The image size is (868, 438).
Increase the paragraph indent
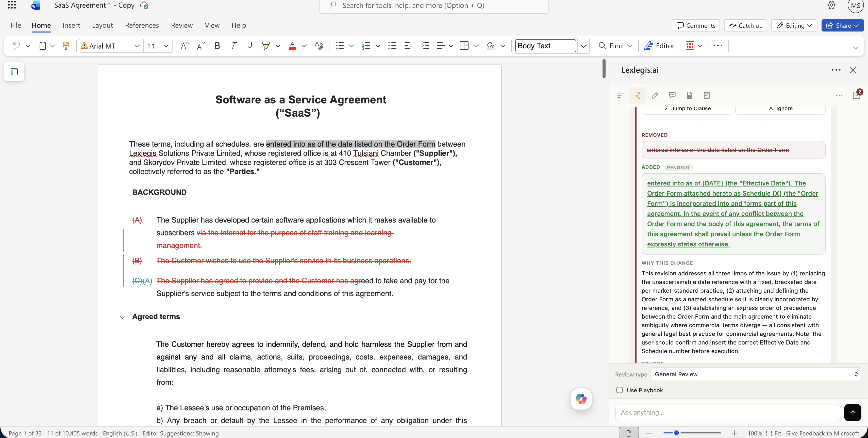click(x=425, y=45)
